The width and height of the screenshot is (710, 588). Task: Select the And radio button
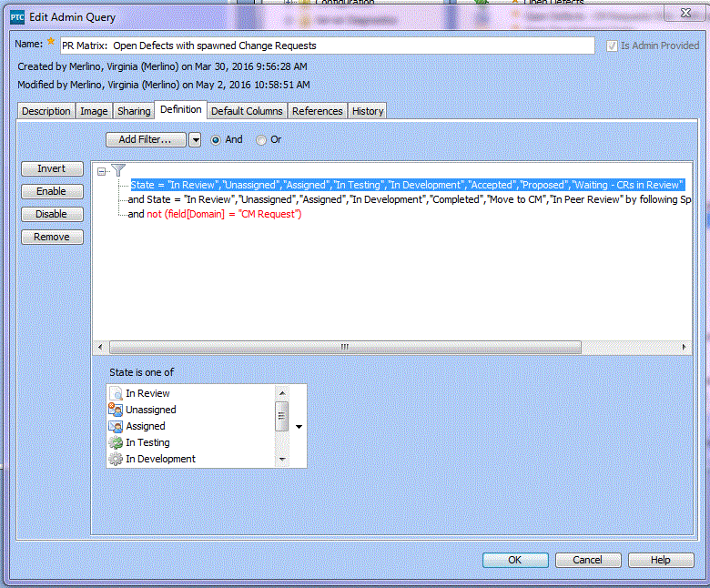(x=216, y=140)
